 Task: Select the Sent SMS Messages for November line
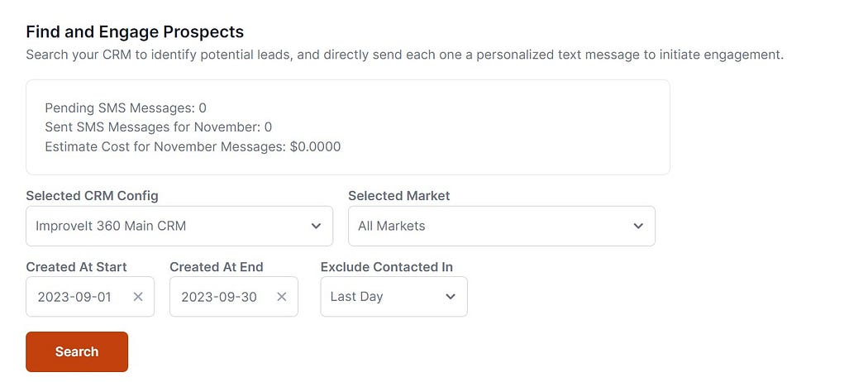[x=159, y=127]
